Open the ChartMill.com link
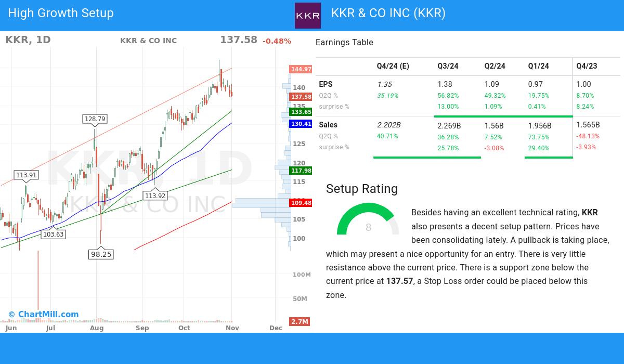Viewport: 624px width, 364px height. (x=44, y=314)
